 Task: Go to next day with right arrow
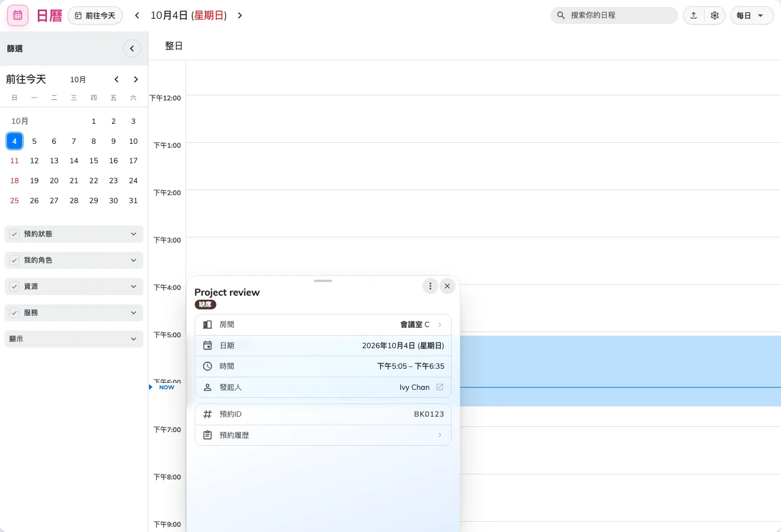(240, 15)
